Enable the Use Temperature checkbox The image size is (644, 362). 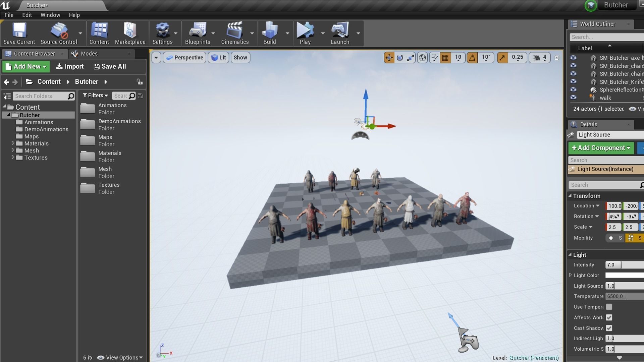pyautogui.click(x=609, y=307)
